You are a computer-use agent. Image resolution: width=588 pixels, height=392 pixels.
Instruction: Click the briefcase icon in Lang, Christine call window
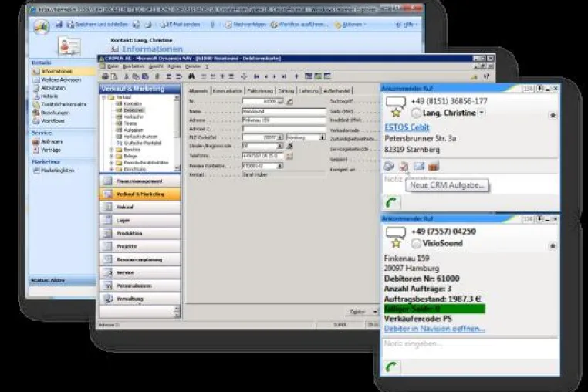click(x=433, y=166)
